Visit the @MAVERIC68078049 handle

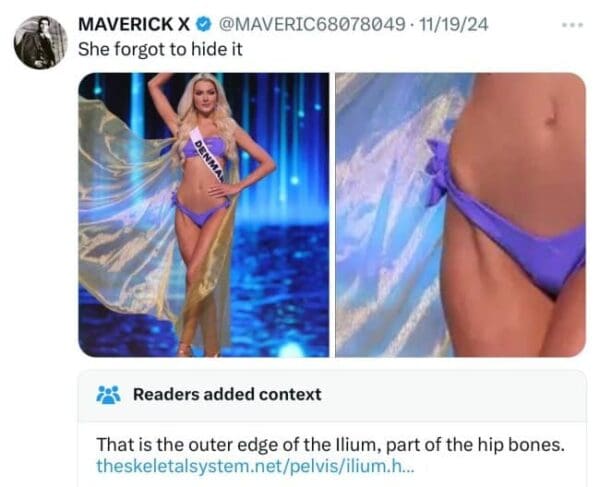(312, 24)
